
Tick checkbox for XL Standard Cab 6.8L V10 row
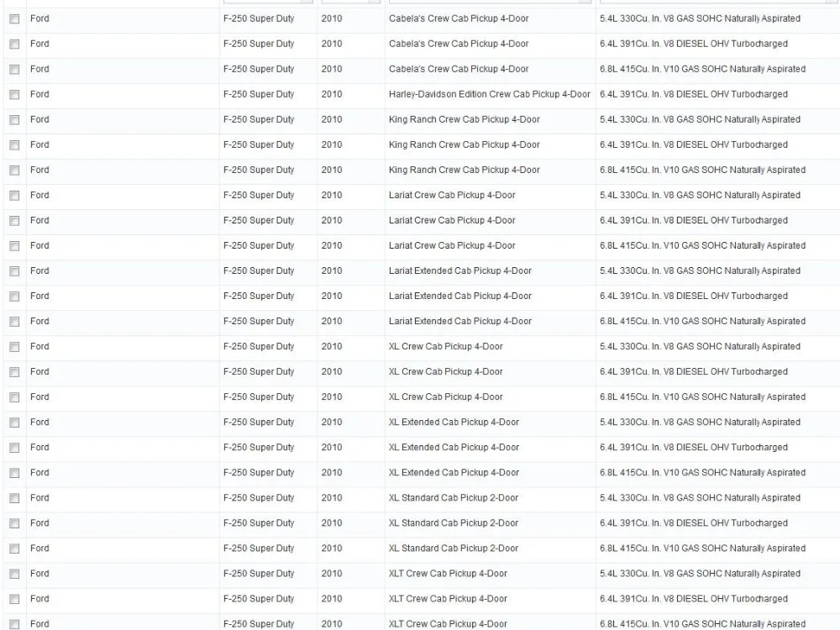click(x=14, y=549)
